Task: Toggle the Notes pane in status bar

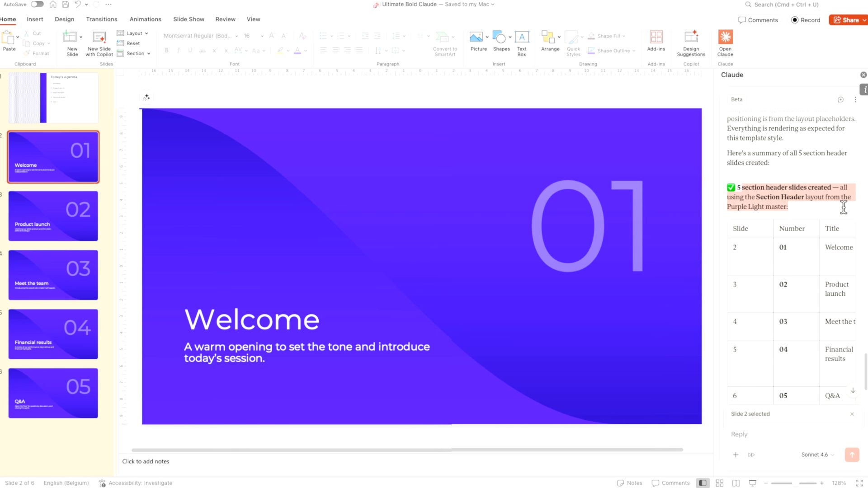Action: [630, 483]
